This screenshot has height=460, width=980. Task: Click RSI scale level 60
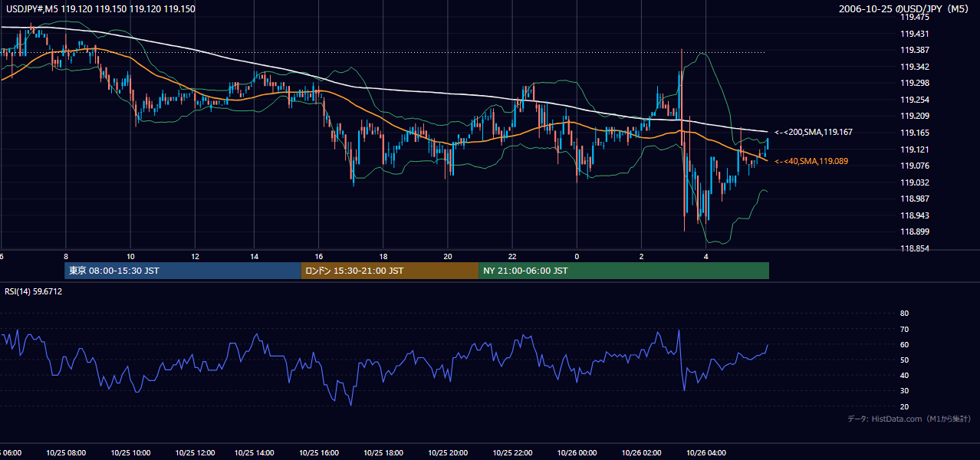coord(904,344)
